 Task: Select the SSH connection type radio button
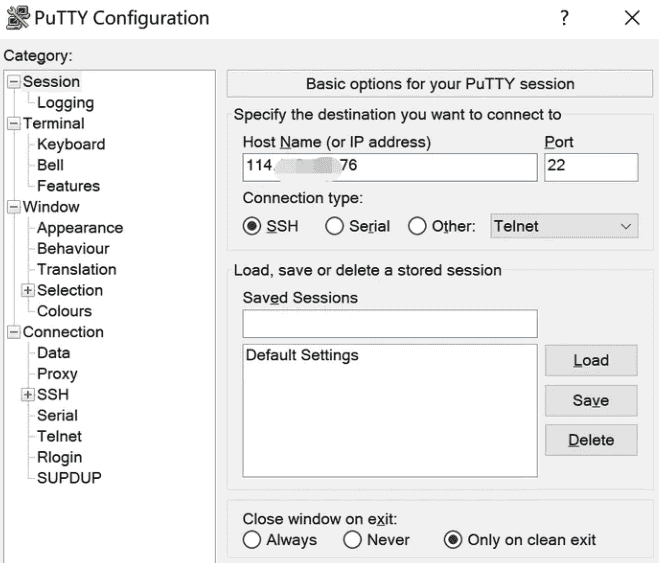252,226
